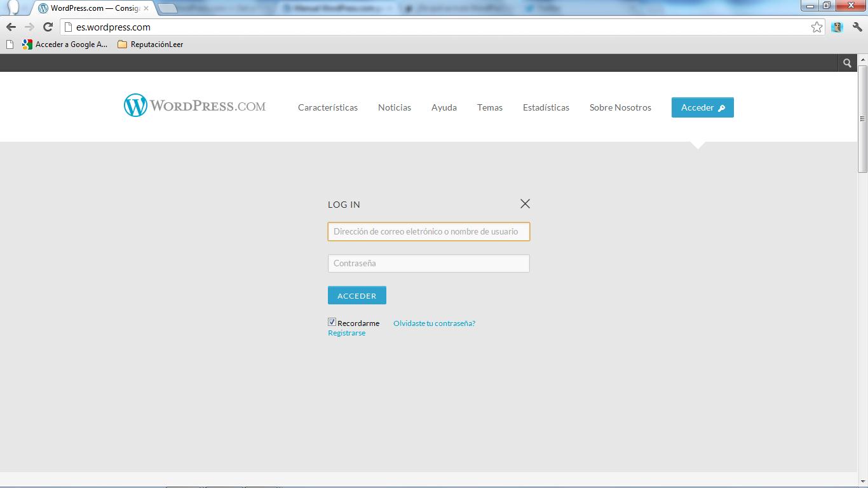The image size is (868, 488).
Task: Open the Características menu item
Action: (328, 107)
